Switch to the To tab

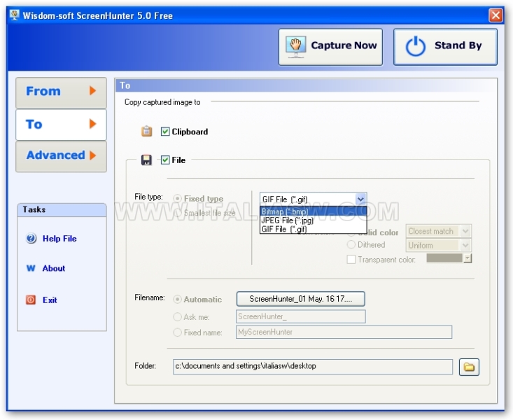click(x=61, y=125)
